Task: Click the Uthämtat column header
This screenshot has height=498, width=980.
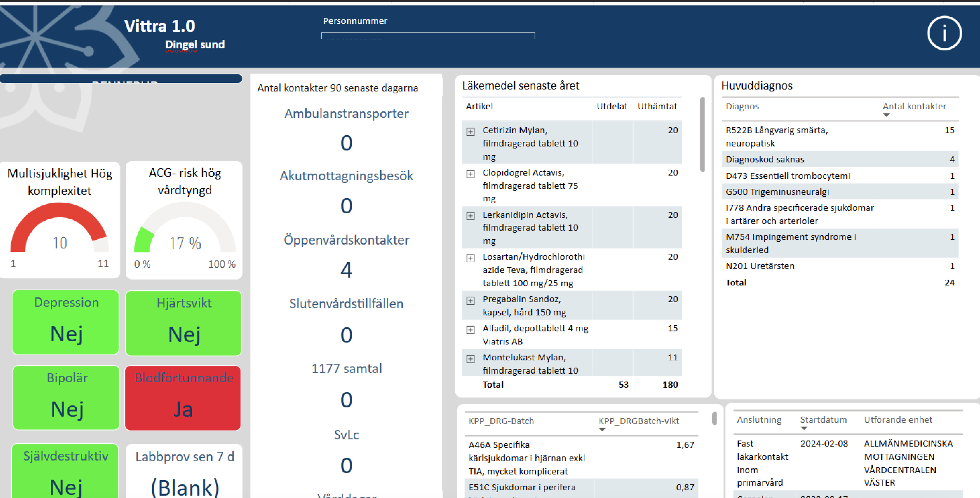Action: (657, 107)
